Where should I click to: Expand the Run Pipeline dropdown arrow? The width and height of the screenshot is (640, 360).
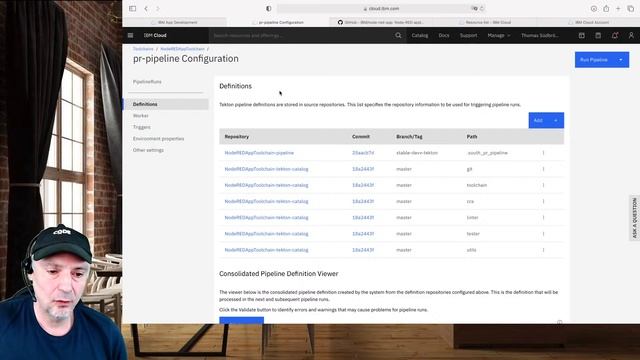pos(621,60)
